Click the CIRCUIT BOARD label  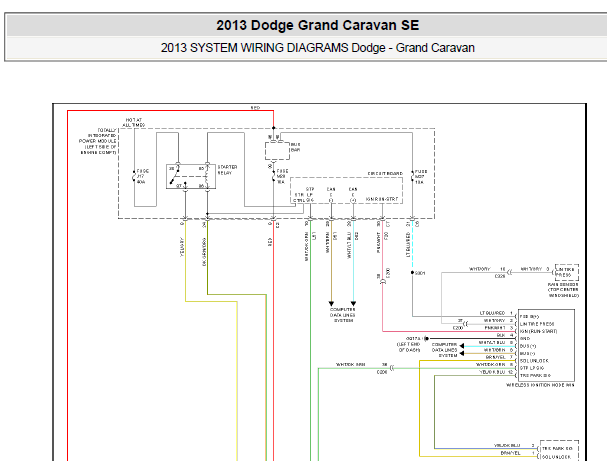click(x=385, y=173)
